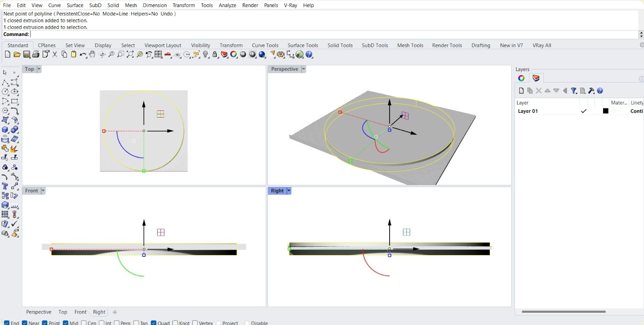The image size is (644, 325).
Task: Select the Rectangle tool in left sidebar
Action: pos(15,102)
